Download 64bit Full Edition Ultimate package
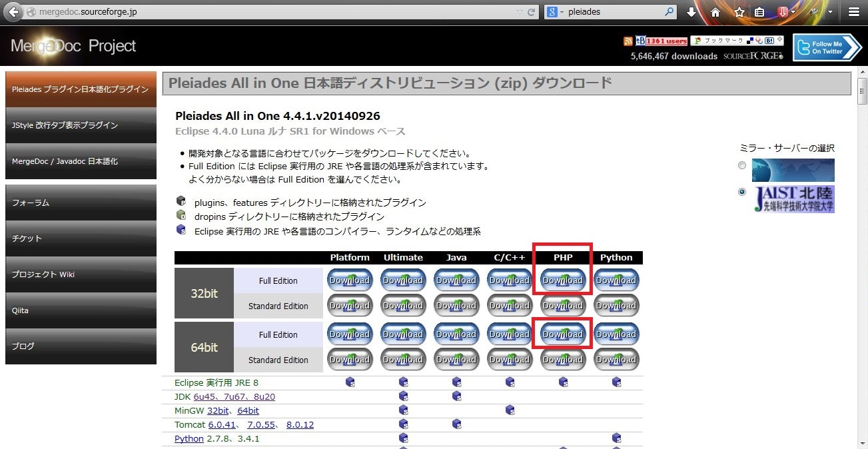This screenshot has width=868, height=449. [403, 334]
